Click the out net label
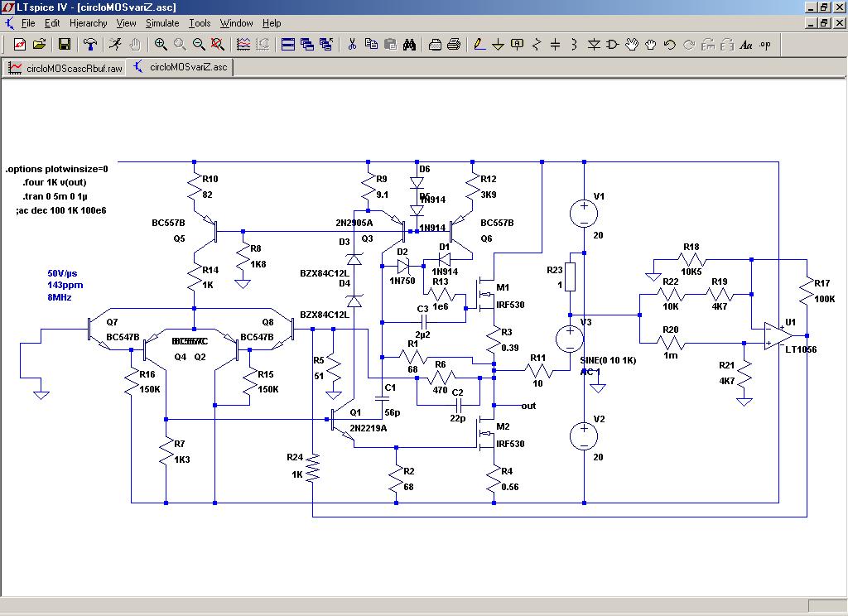This screenshot has height=616, width=848. point(528,406)
